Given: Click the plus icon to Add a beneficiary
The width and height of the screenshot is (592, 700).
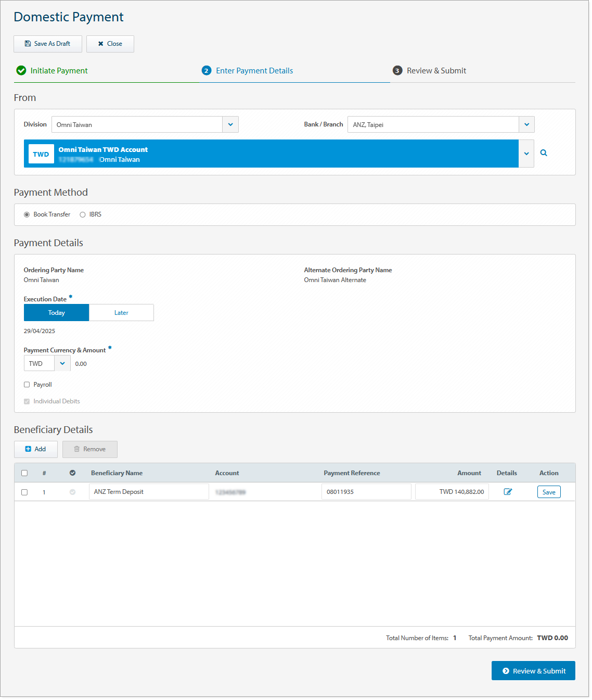Looking at the screenshot, I should click(x=29, y=449).
